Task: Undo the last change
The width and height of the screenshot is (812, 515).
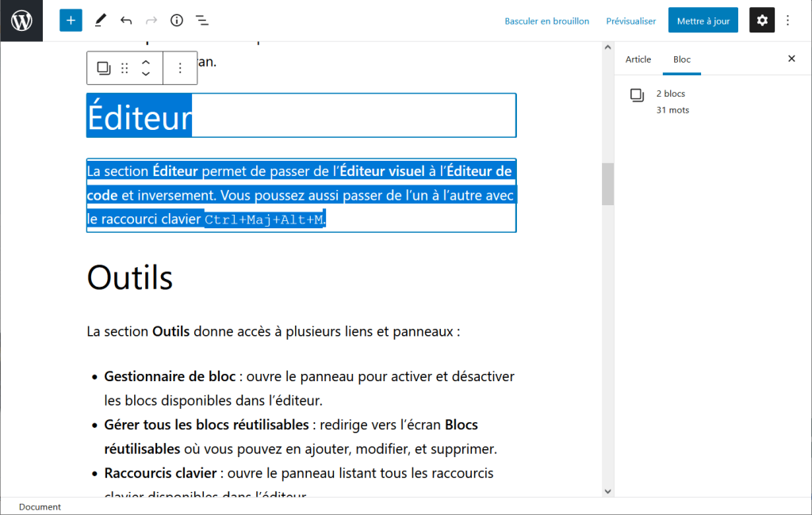Action: pos(126,21)
